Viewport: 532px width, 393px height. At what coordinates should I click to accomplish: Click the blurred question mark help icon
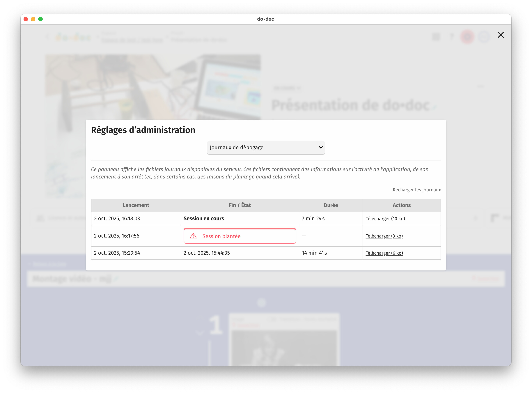[451, 36]
